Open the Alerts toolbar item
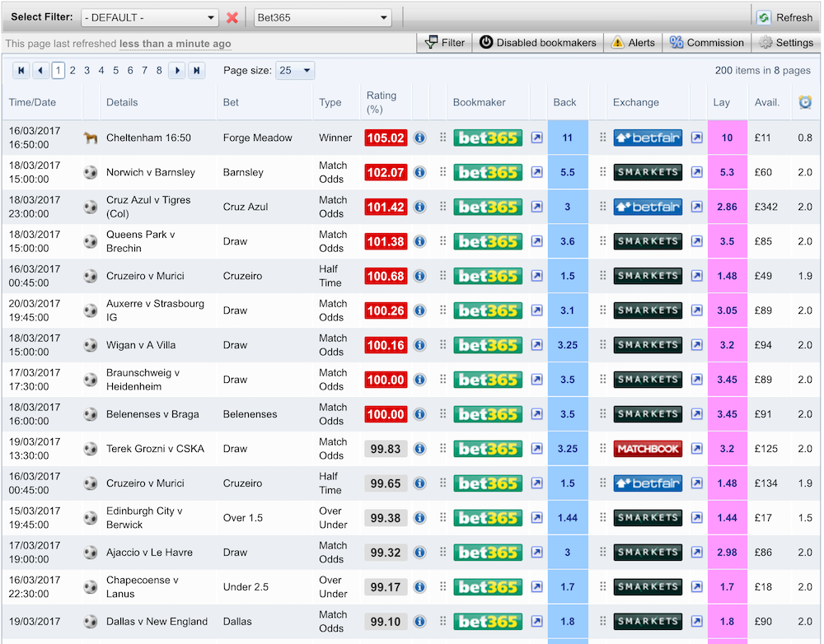The image size is (824, 644). click(x=633, y=43)
